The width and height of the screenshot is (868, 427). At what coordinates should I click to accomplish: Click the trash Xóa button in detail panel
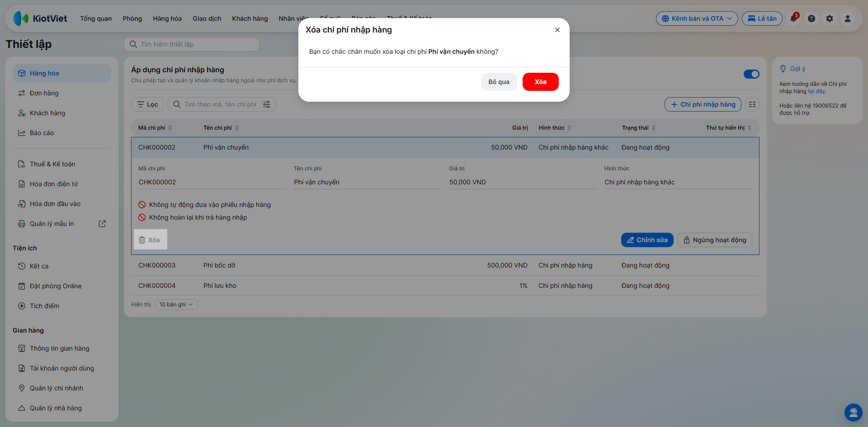point(150,239)
